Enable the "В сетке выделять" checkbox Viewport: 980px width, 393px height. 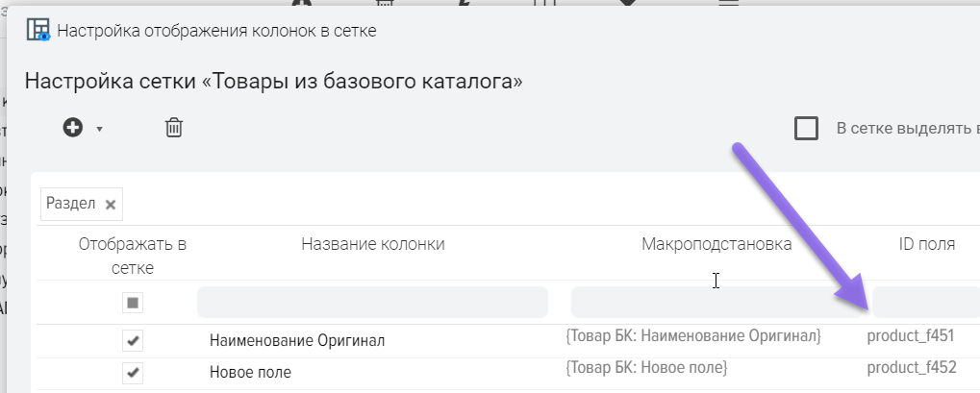click(806, 129)
